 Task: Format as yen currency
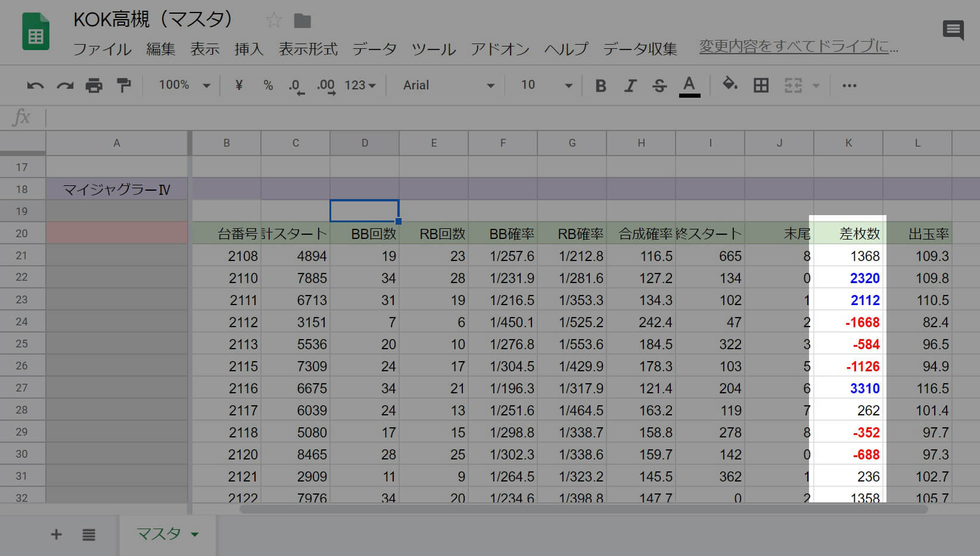click(239, 85)
